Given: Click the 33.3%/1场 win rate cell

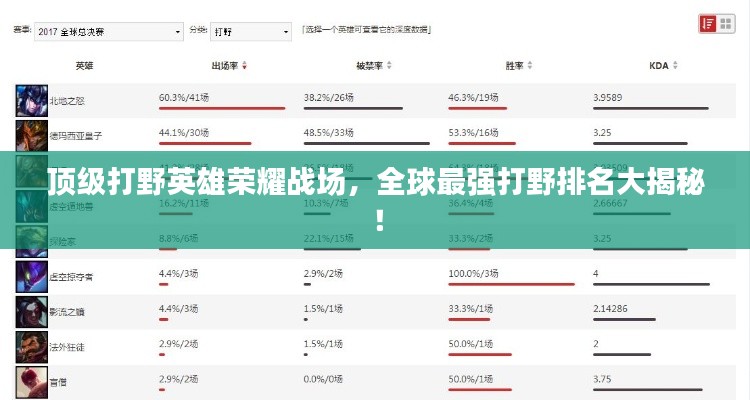Looking at the screenshot, I should [471, 309].
